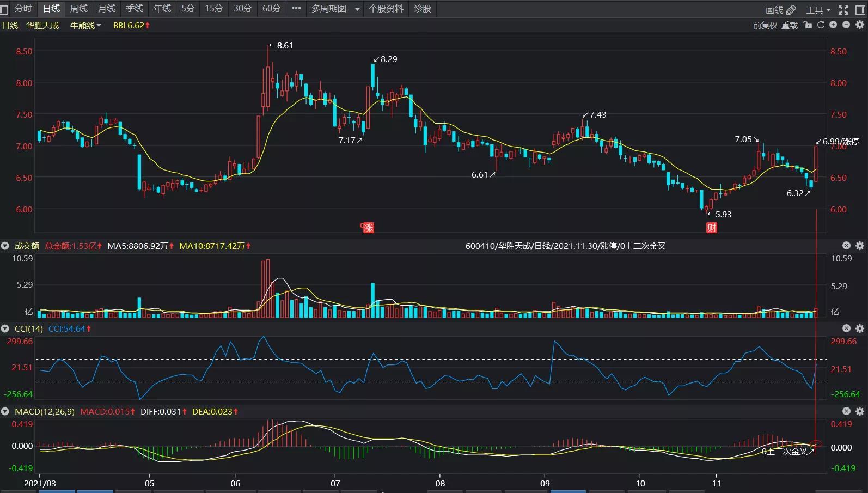Select the 30分 period tab
Viewport: 868px width, 493px height.
pyautogui.click(x=243, y=9)
